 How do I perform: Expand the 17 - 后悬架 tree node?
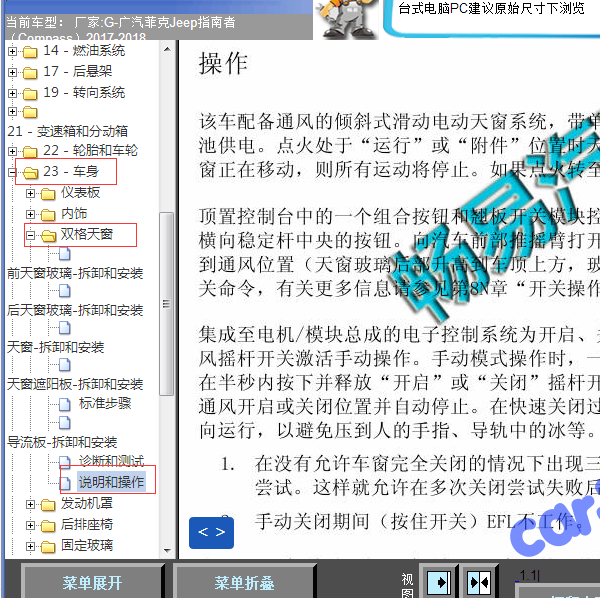pos(12,72)
